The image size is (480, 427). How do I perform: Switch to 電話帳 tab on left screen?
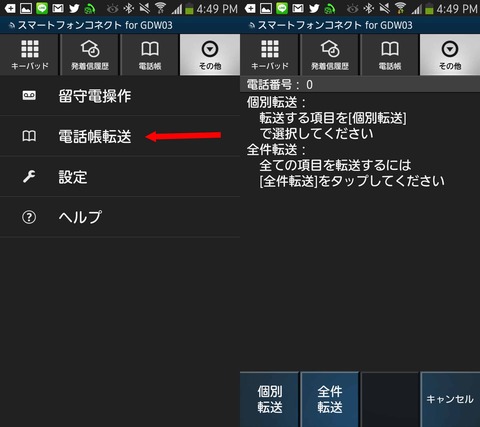pyautogui.click(x=150, y=55)
